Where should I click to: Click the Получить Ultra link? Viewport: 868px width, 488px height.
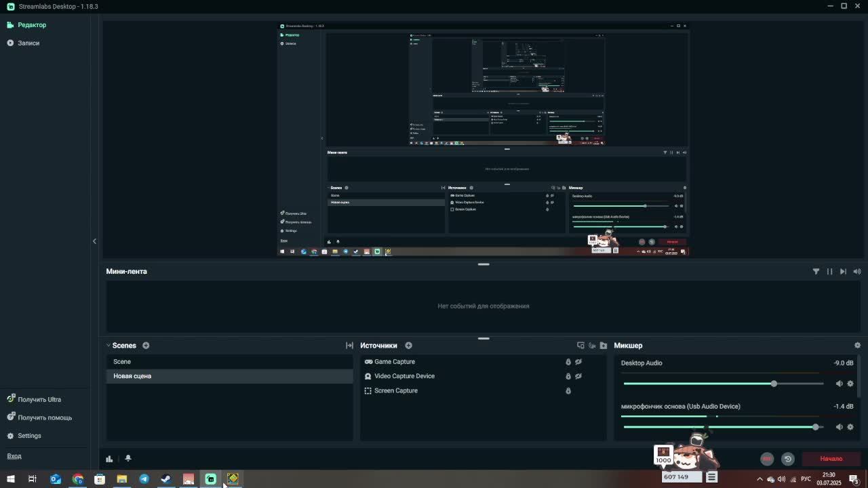pos(35,399)
